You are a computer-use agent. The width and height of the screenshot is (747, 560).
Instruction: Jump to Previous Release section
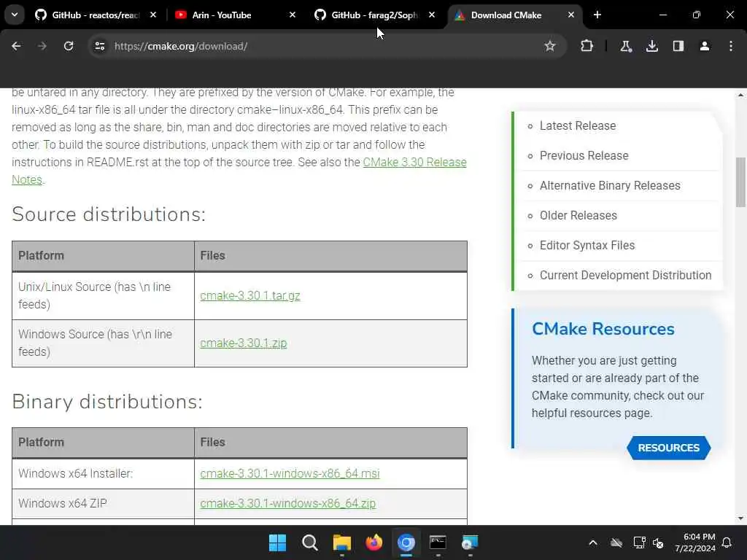pyautogui.click(x=584, y=156)
